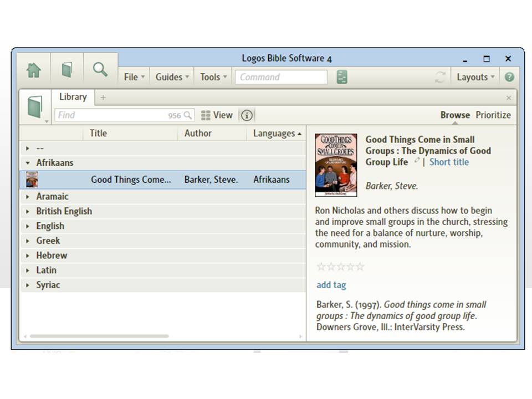Expand the Syriac group

click(28, 285)
